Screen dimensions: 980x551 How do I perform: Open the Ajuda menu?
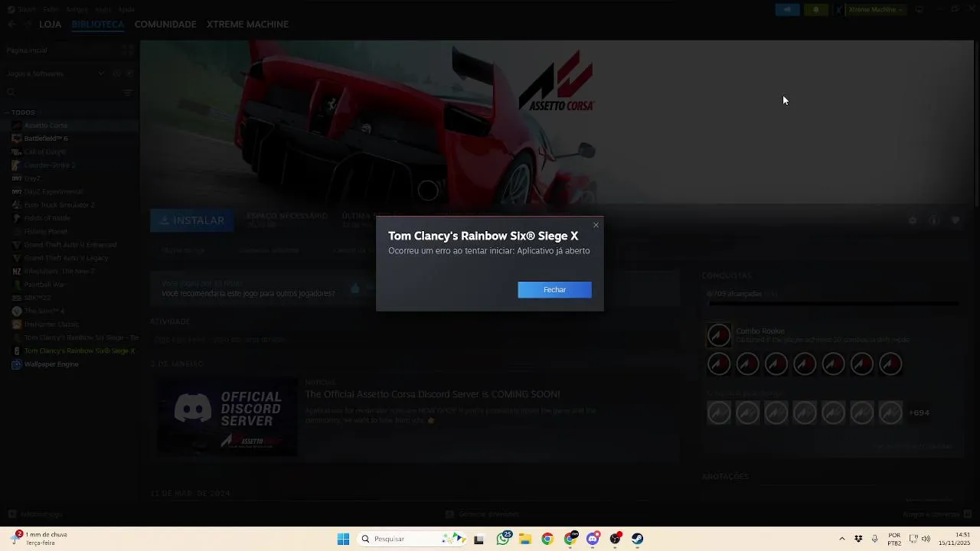[x=126, y=9]
